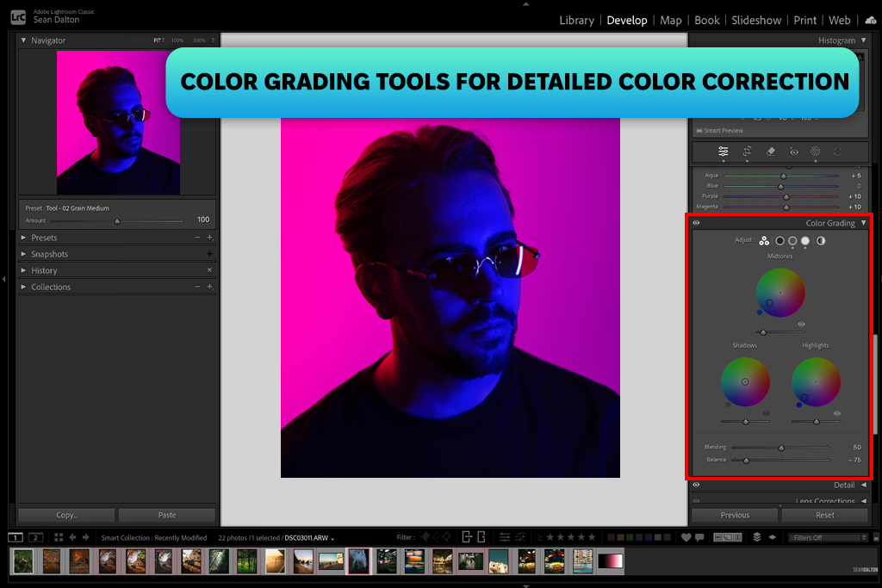Viewport: 882px width, 588px height.
Task: Go forward with the filmstrip right arrow
Action: (x=85, y=537)
